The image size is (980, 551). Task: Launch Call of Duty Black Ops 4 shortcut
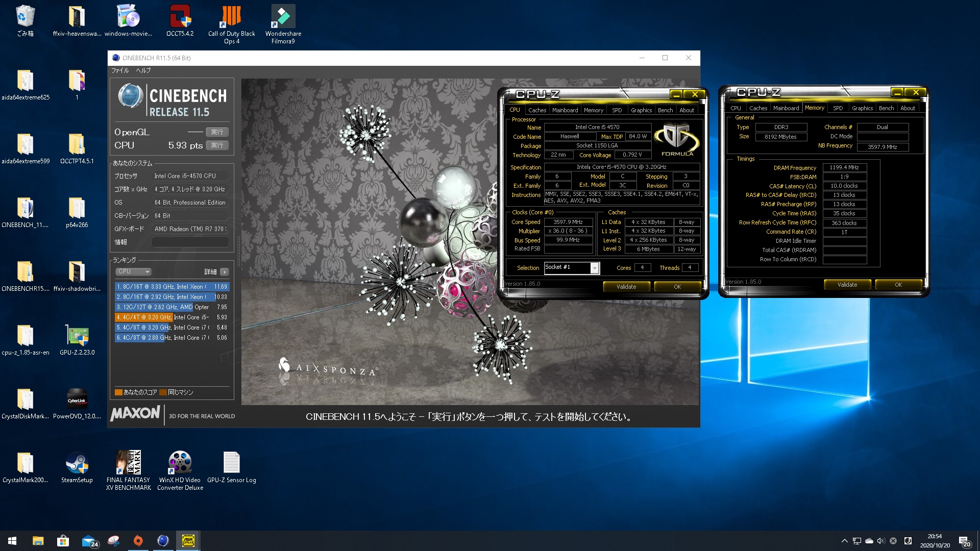231,24
